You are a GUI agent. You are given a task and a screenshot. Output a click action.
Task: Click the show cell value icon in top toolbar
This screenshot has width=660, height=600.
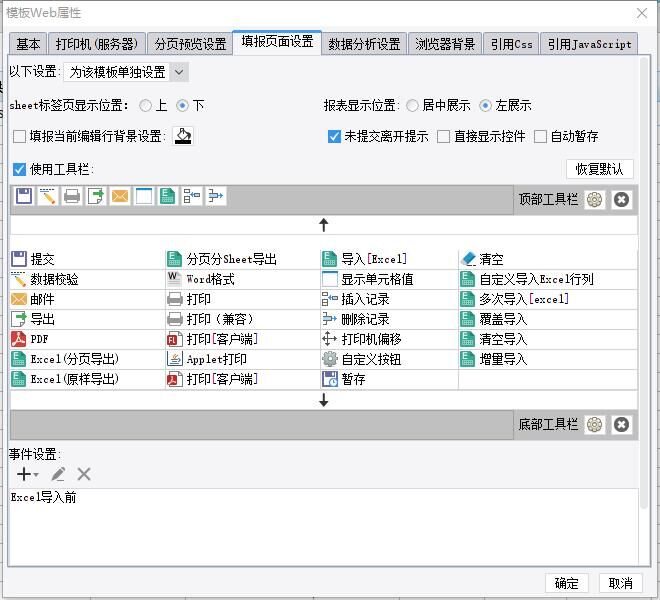(x=144, y=196)
